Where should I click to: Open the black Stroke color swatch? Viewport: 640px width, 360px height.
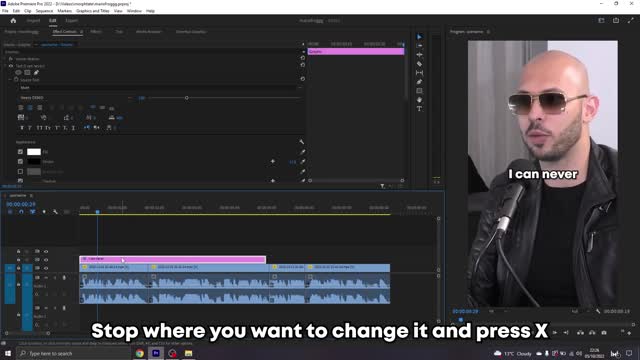(34, 162)
